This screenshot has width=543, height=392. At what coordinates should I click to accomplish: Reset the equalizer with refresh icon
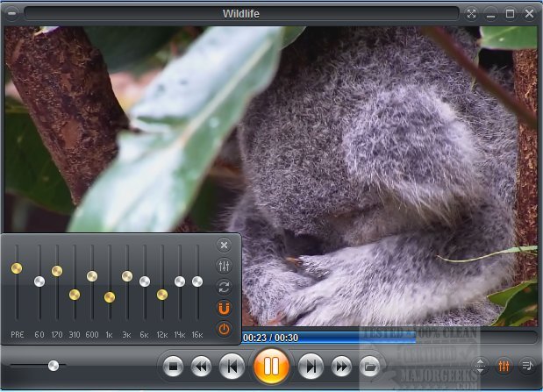[x=224, y=288]
